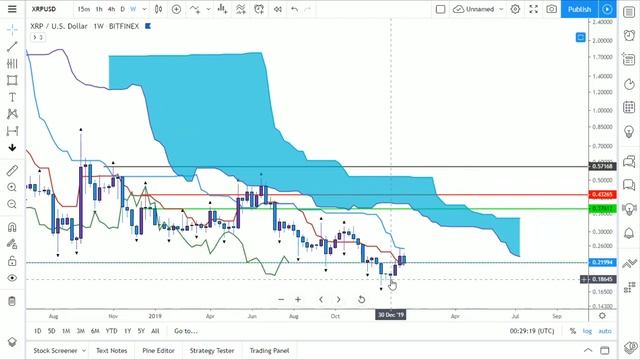Expand the indicators favorites dropdown arrow
640x360 pixels.
pyautogui.click(x=209, y=9)
